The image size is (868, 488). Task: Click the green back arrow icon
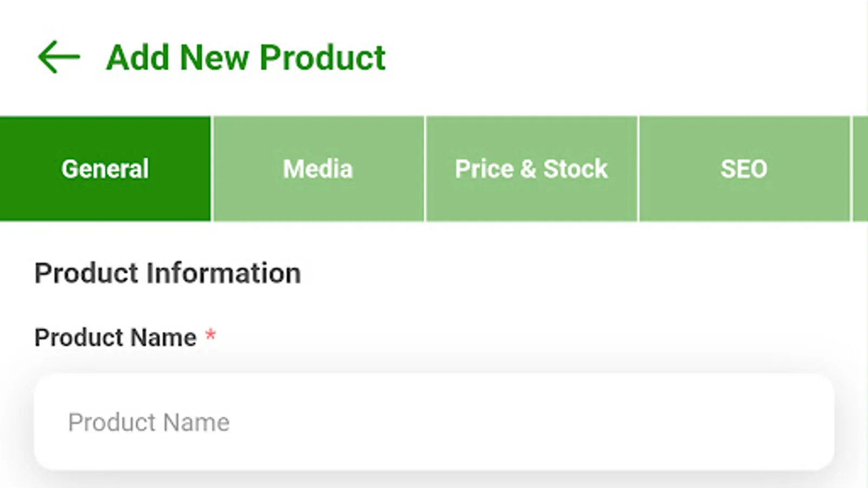[59, 57]
